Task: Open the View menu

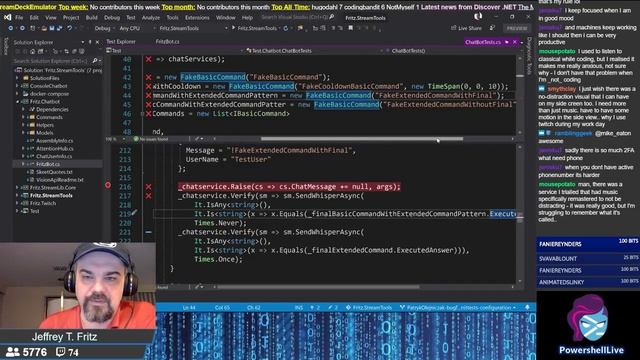Action: click(51, 18)
